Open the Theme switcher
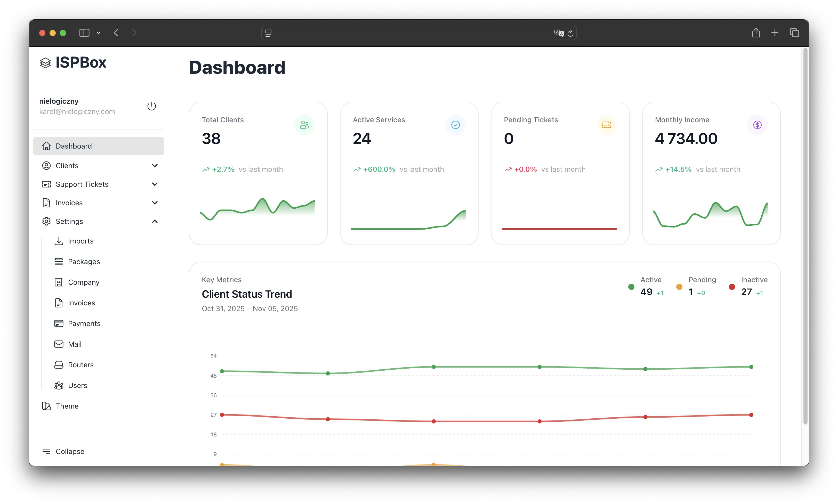The height and width of the screenshot is (504, 838). coord(67,406)
